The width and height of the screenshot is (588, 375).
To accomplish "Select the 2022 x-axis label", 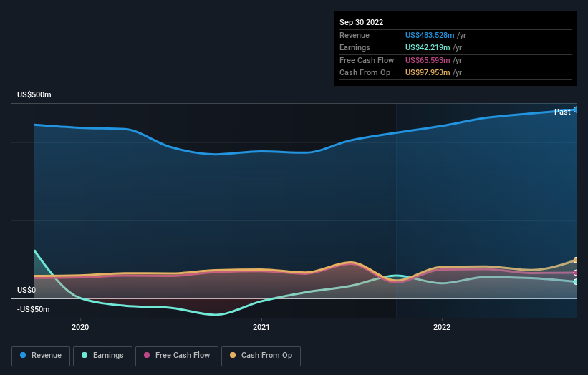I will coord(442,327).
